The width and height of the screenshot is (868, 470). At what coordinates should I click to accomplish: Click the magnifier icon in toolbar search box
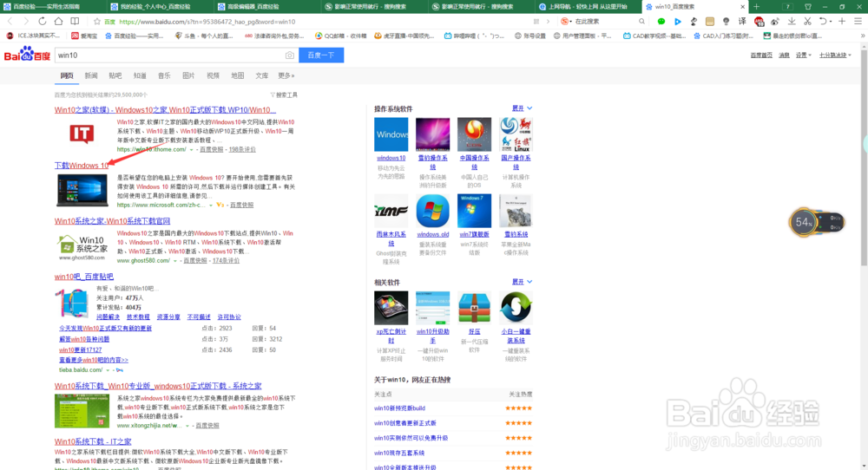[x=641, y=22]
